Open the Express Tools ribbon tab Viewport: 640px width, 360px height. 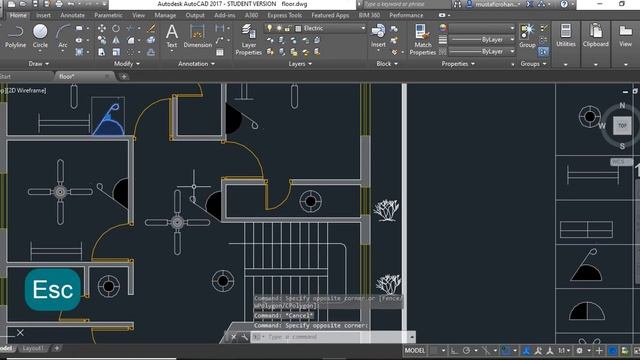[x=284, y=15]
